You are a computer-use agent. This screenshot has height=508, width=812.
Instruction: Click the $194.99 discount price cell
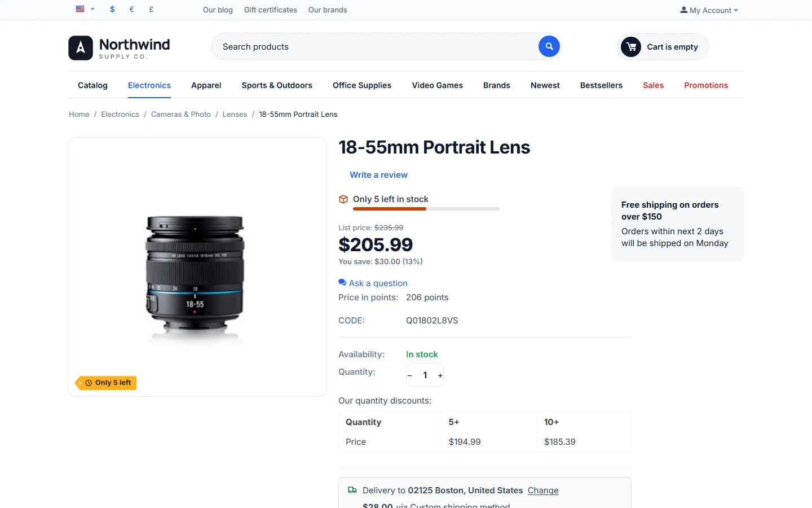pos(489,442)
